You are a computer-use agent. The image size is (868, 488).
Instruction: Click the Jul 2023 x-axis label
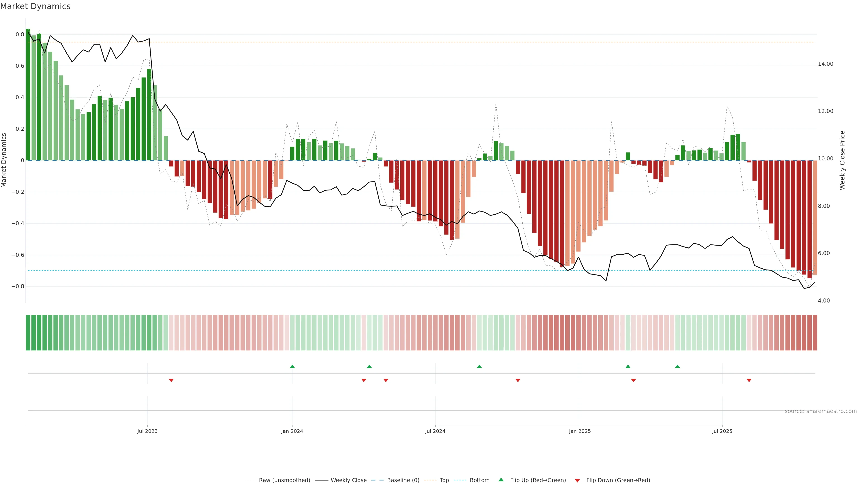[x=147, y=431]
